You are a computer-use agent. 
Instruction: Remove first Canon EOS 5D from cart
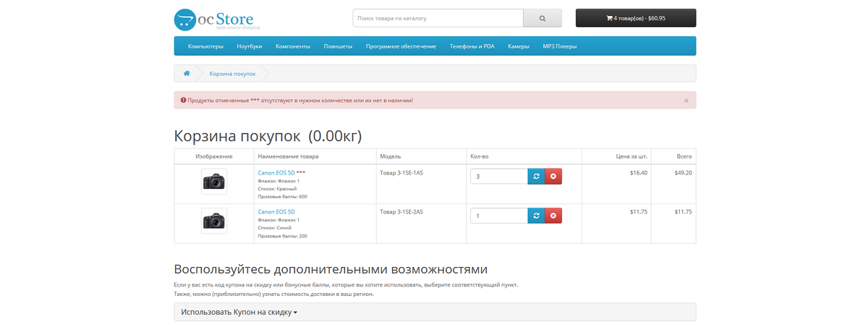[553, 177]
